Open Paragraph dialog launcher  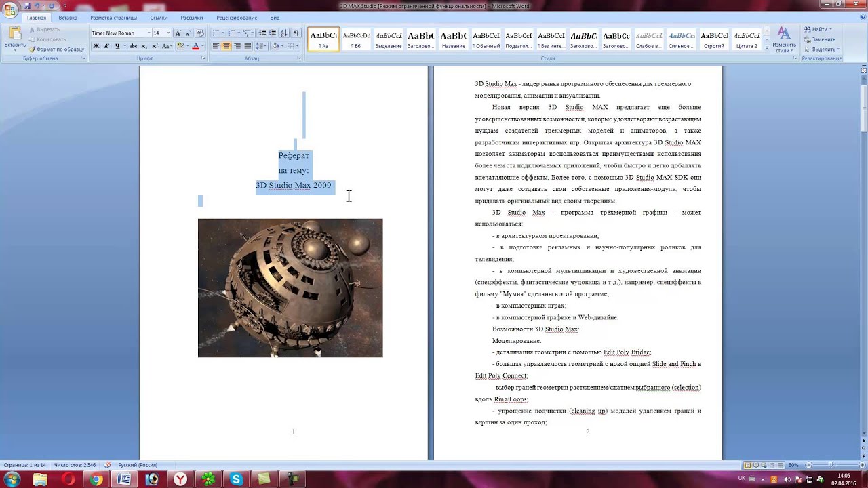299,58
